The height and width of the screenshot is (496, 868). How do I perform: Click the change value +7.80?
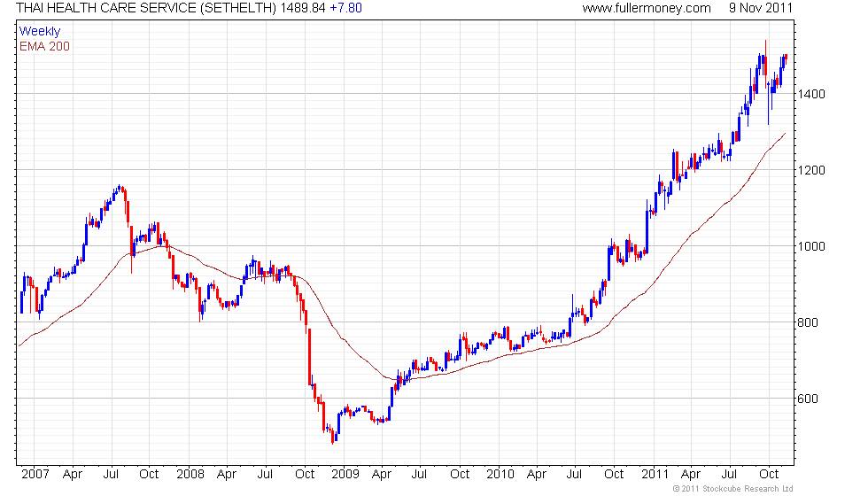(x=346, y=8)
